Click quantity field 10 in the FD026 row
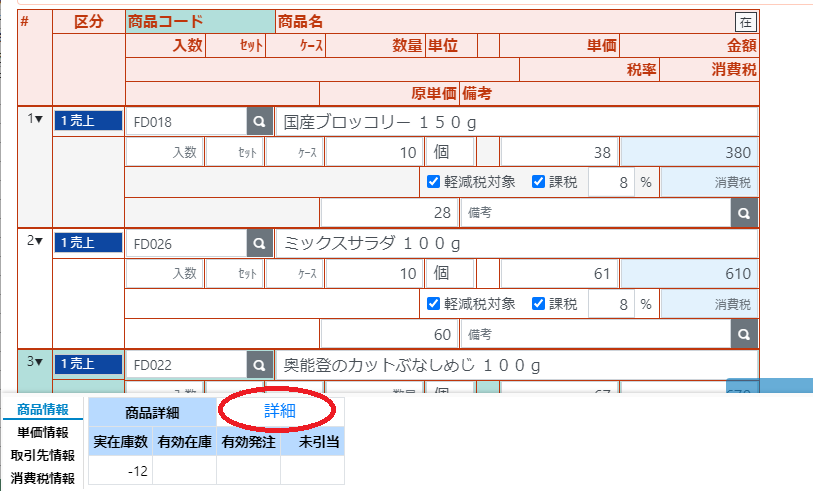The width and height of the screenshot is (813, 491). tap(374, 273)
